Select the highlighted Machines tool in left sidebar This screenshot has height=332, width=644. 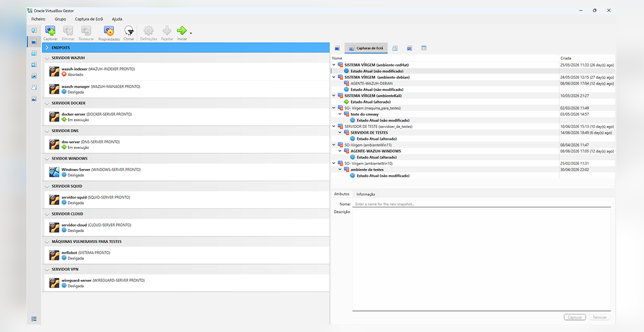click(34, 41)
